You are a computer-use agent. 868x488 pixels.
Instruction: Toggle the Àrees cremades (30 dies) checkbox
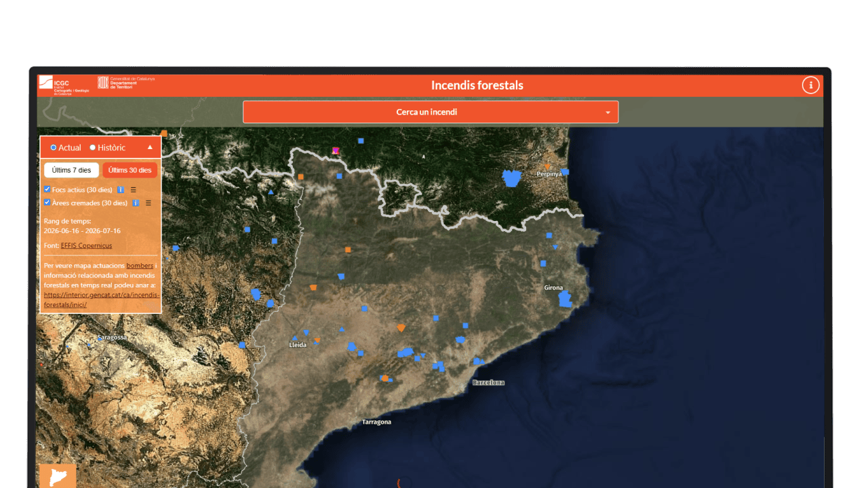click(x=47, y=202)
